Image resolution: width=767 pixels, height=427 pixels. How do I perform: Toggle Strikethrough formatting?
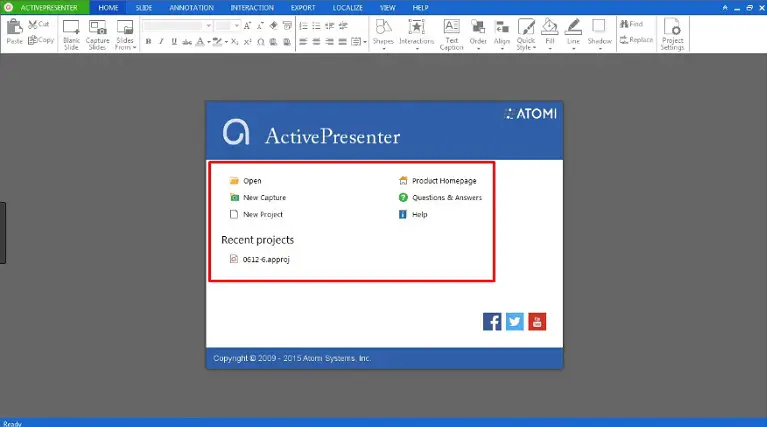point(187,42)
